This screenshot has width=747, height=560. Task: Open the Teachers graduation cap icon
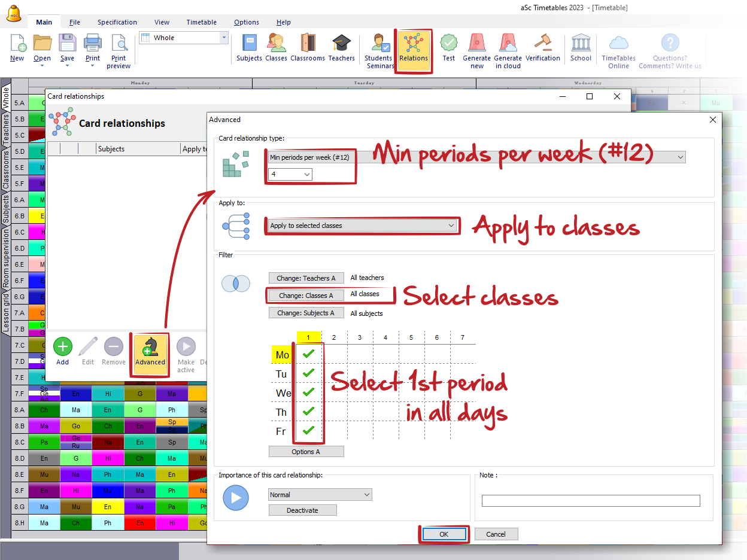pos(341,43)
